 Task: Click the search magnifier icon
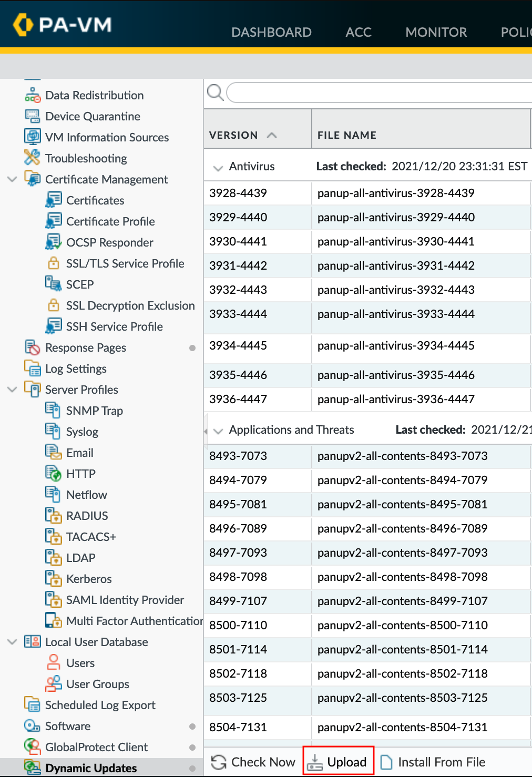pos(215,92)
